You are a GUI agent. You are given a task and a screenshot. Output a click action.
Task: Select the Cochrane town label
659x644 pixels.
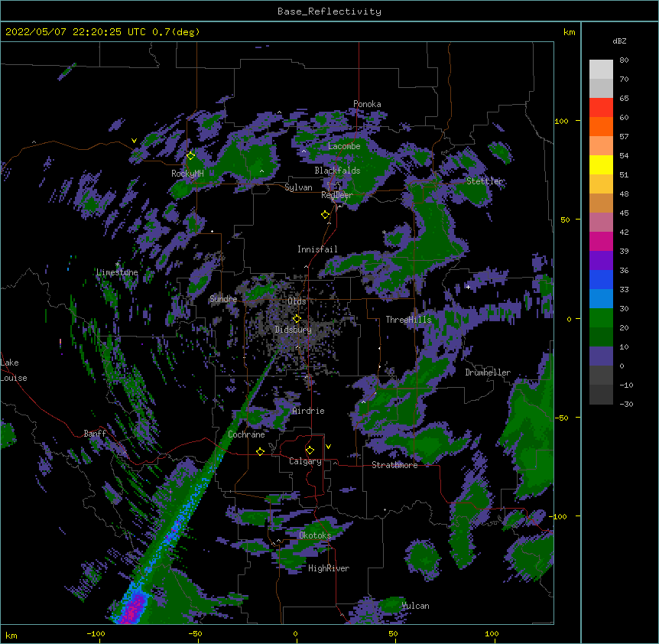coord(246,434)
